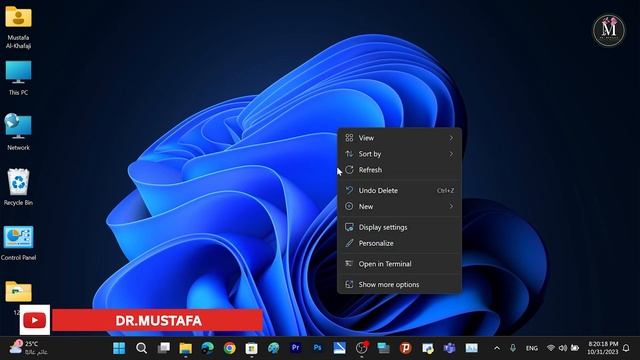Open taskbar Search magnifier
Image resolution: width=640 pixels, height=360 pixels.
pyautogui.click(x=141, y=348)
